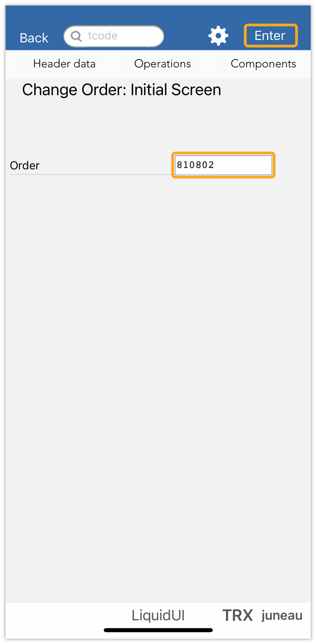Tap the TRX indicator in the footer
The width and height of the screenshot is (316, 644).
[237, 615]
